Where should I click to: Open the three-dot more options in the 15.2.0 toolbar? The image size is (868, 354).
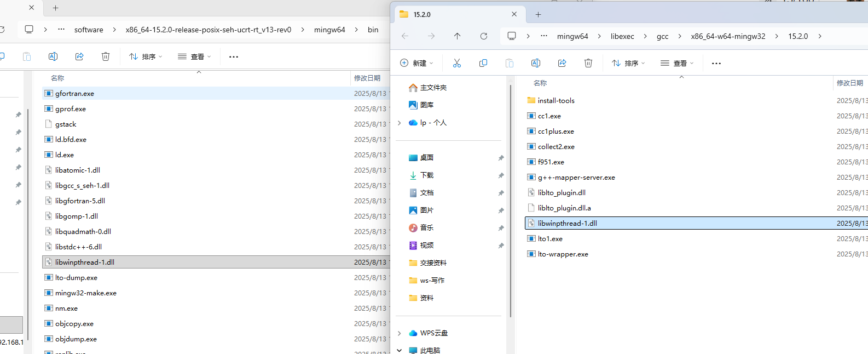tap(716, 63)
